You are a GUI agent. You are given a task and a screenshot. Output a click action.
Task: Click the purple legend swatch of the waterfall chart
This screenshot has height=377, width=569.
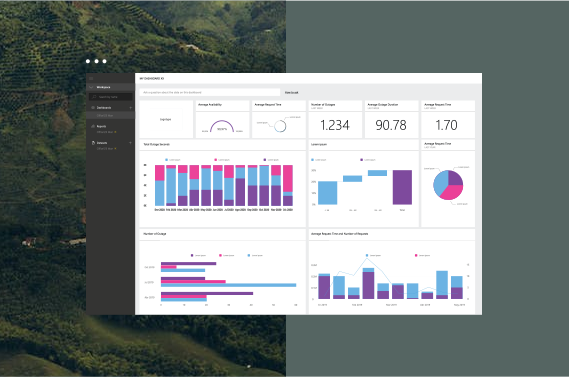[x=361, y=160]
